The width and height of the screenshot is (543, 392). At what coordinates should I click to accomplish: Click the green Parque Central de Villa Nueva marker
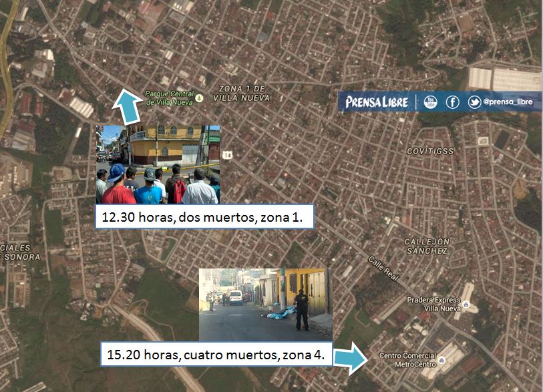pos(198,97)
